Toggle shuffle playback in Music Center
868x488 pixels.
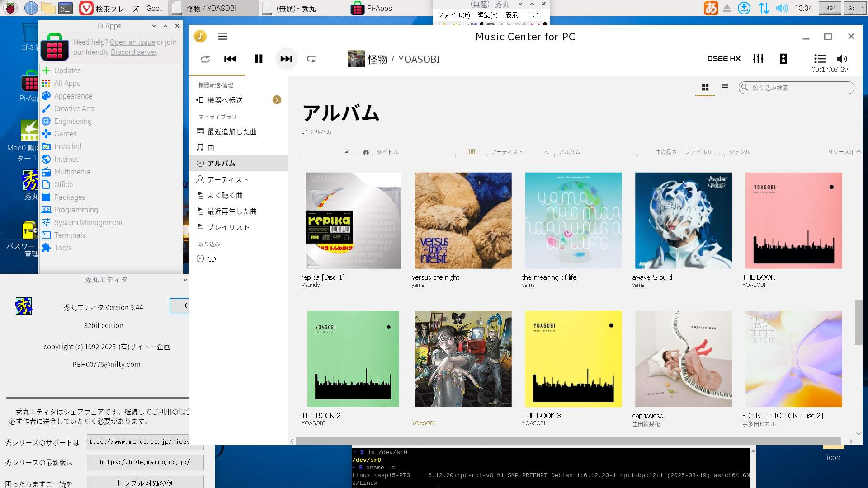(205, 59)
